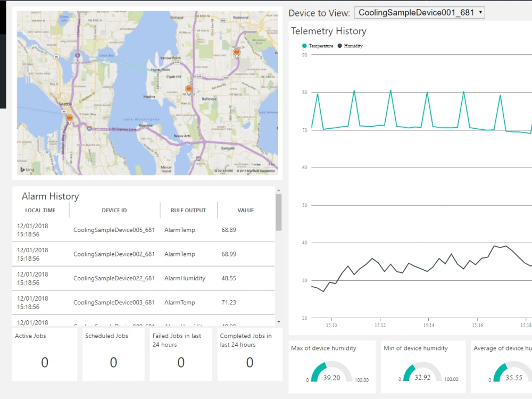Select CoolingSampleDevice003_681 in alarm table
The height and width of the screenshot is (399, 532).
point(114,302)
